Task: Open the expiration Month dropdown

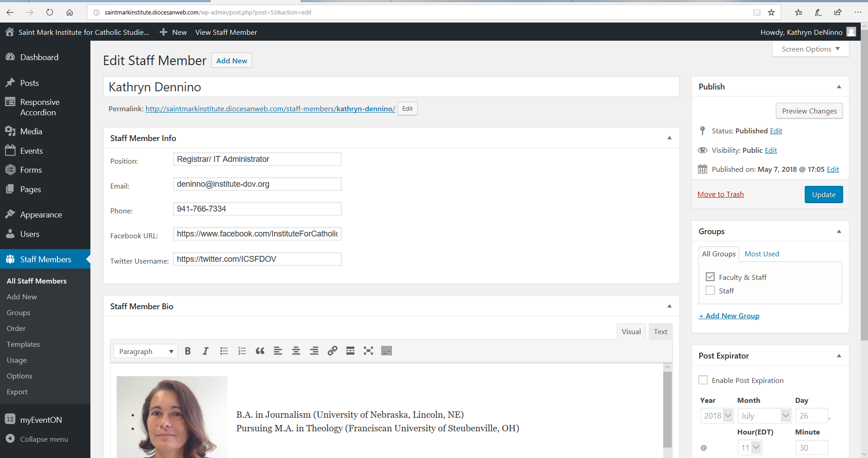Action: tap(764, 416)
